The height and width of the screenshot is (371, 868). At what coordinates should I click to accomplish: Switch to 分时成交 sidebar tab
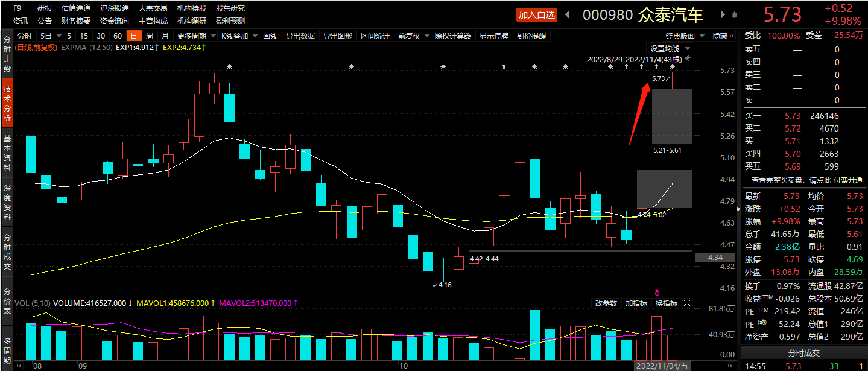pyautogui.click(x=7, y=250)
